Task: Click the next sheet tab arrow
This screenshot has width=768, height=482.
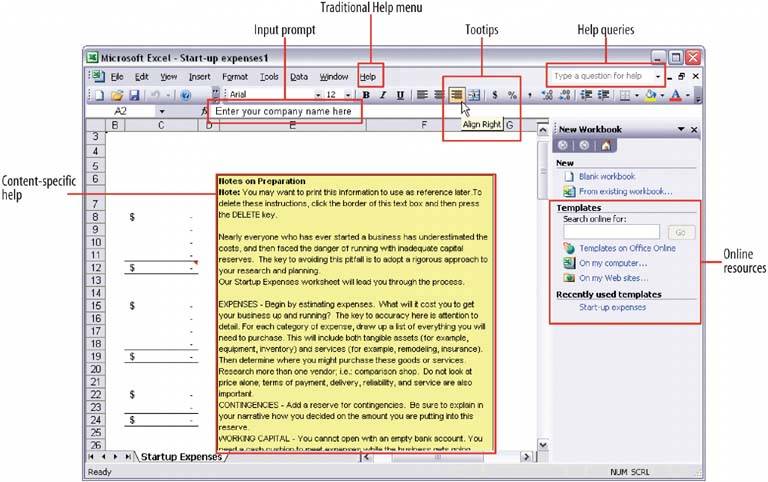Action: point(116,457)
